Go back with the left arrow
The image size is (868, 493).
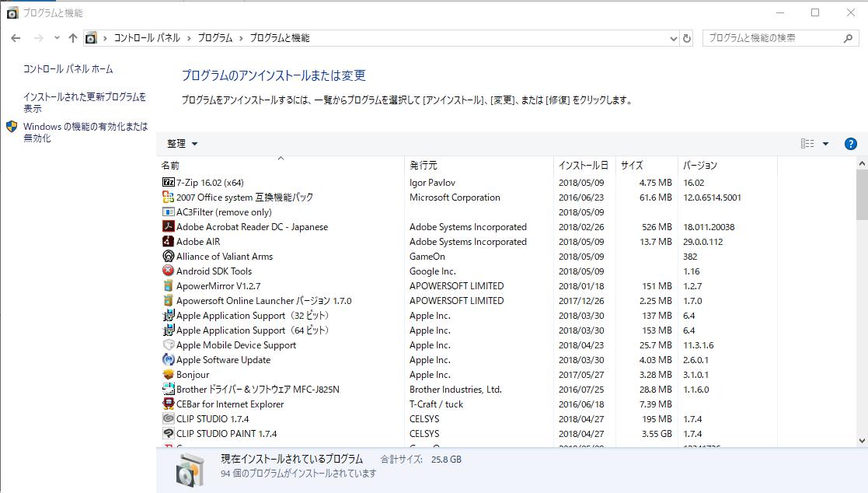coord(16,38)
